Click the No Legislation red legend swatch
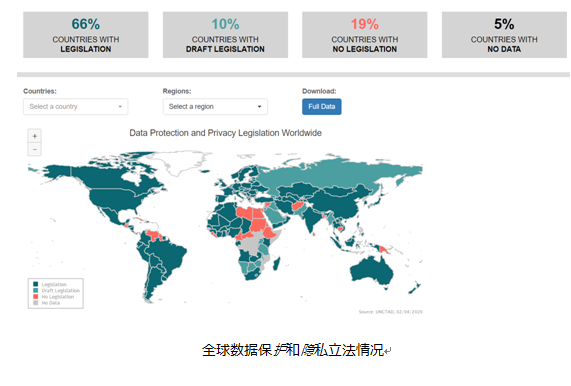Viewport: 571px width, 386px height. [36, 297]
